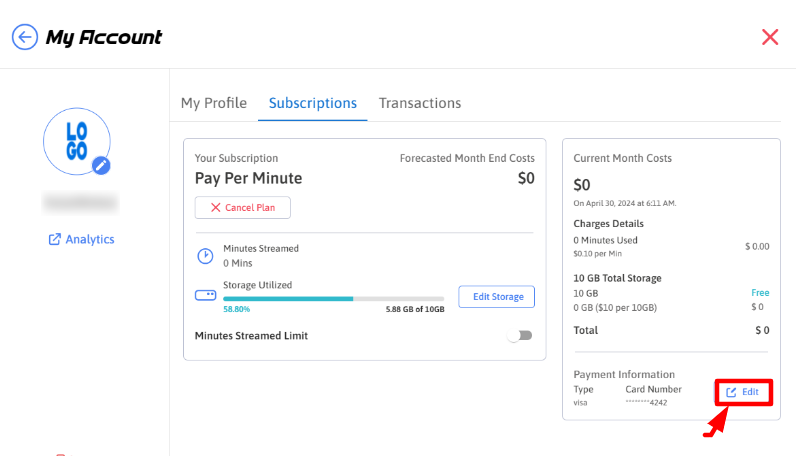805x456 pixels.
Task: Open the Analytics link text
Action: [x=90, y=240]
